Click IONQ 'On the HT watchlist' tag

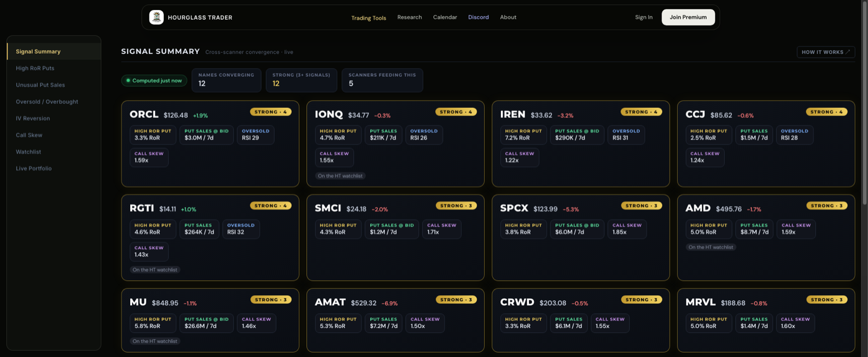pyautogui.click(x=340, y=176)
